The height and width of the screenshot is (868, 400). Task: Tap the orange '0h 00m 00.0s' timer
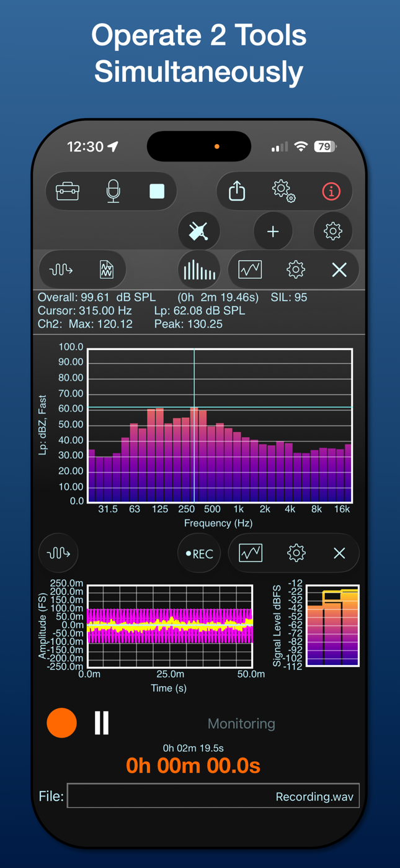point(193,765)
